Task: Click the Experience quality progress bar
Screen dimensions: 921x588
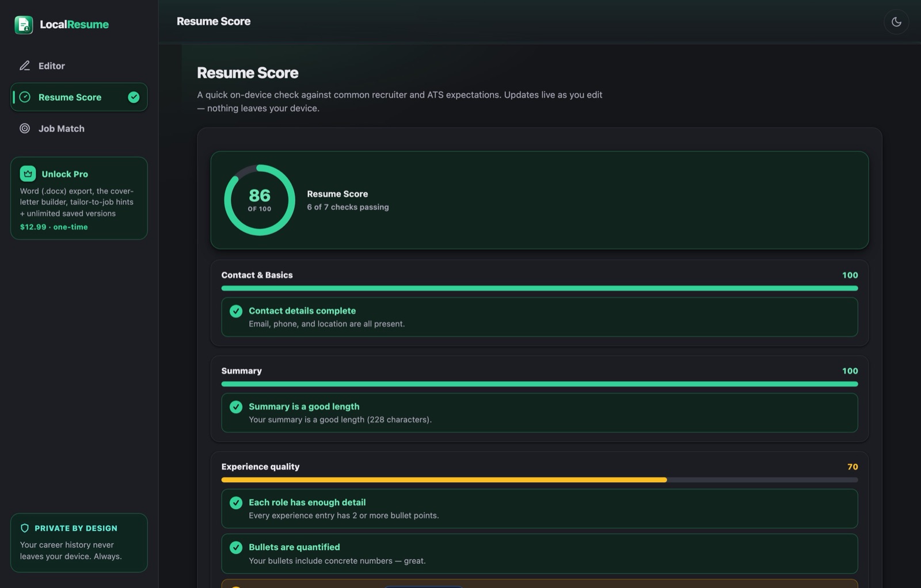Action: tap(539, 480)
